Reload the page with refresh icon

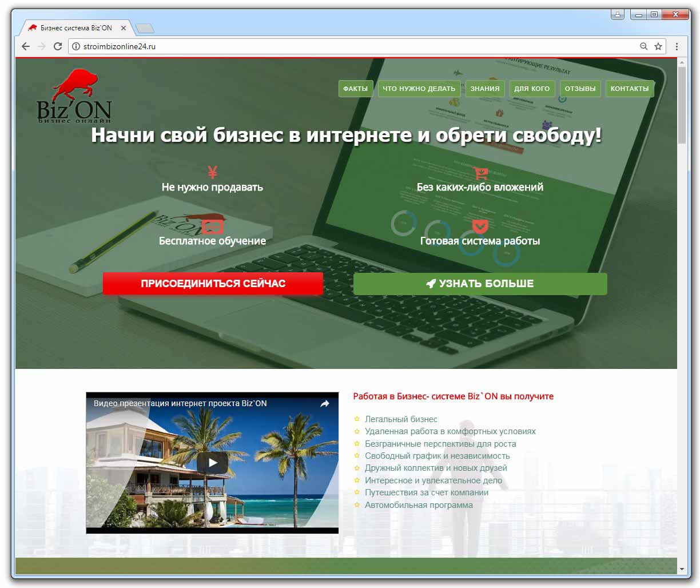click(x=57, y=46)
